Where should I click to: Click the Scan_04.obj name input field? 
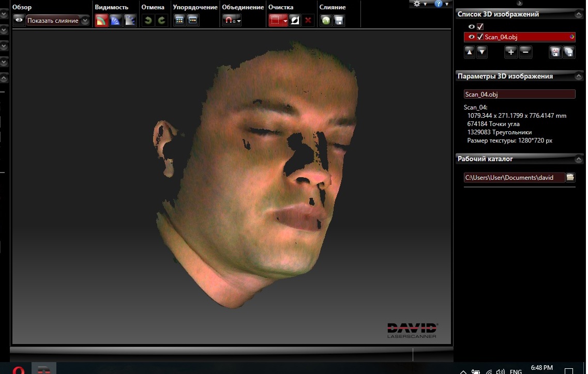(x=519, y=94)
